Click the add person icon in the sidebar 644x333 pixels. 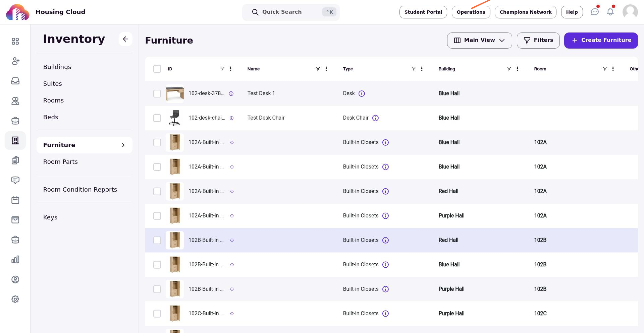[x=15, y=61]
